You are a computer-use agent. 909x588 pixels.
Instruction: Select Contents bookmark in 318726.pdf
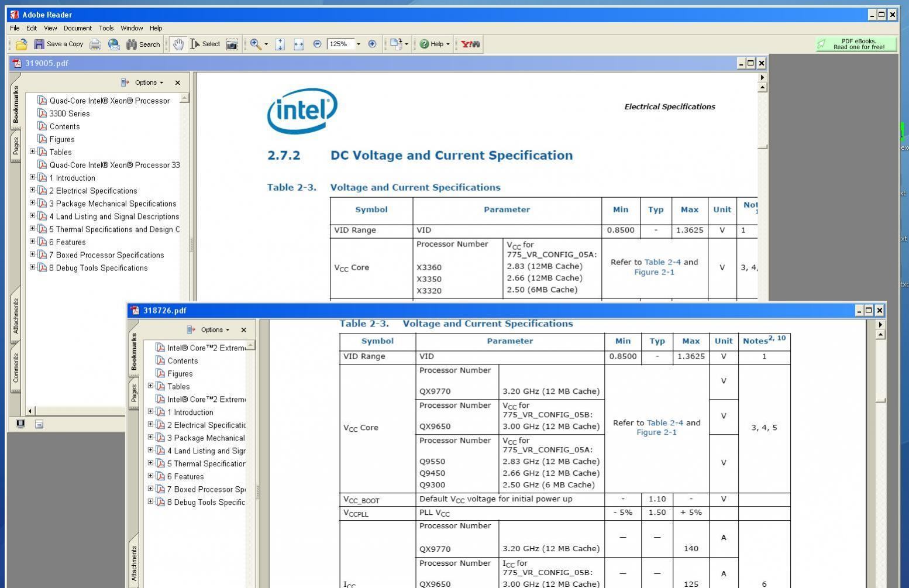[x=183, y=361]
